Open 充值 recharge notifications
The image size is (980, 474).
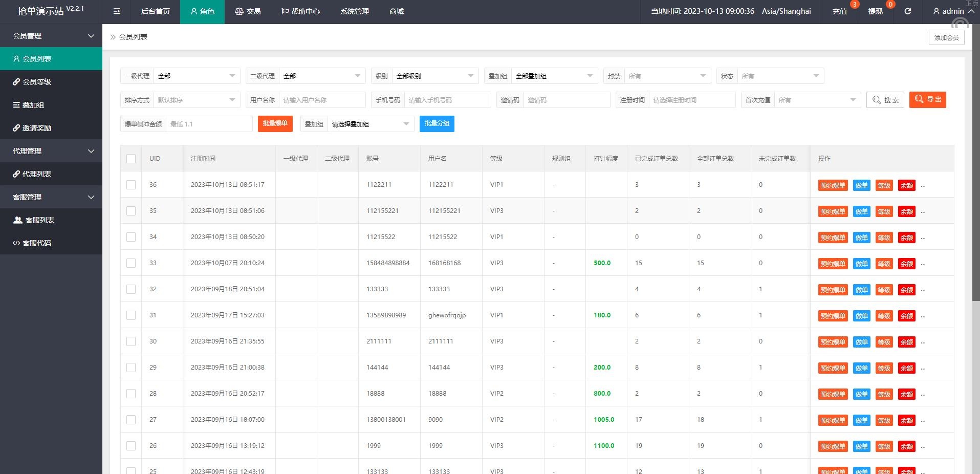tap(839, 11)
